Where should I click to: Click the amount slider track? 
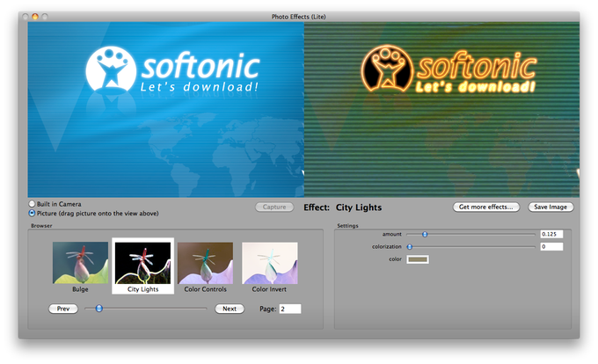(470, 235)
